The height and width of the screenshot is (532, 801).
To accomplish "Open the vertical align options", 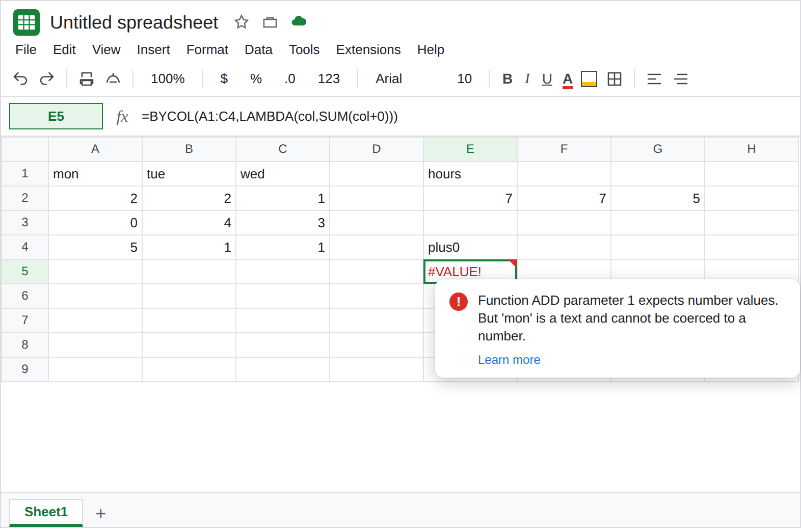I will 681,79.
